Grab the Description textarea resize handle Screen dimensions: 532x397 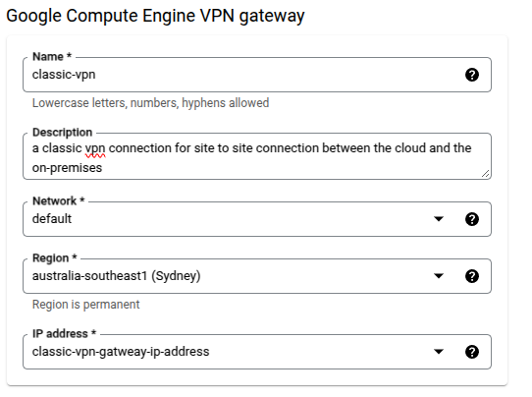click(486, 174)
